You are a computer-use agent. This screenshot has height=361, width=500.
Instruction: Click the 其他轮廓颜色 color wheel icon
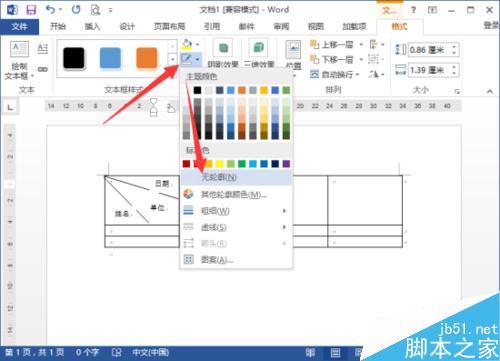coord(188,194)
